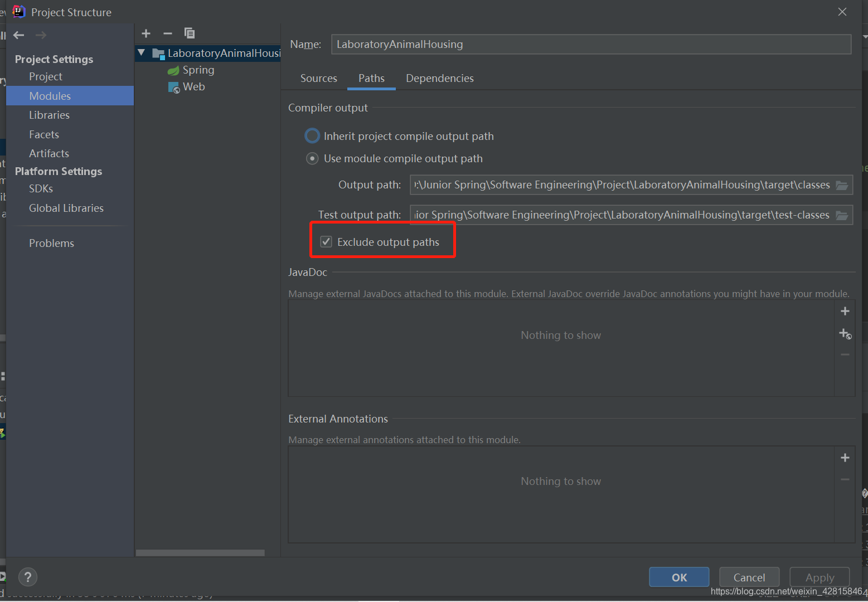Apply the module changes
Image resolution: width=868 pixels, height=602 pixels.
pos(819,577)
